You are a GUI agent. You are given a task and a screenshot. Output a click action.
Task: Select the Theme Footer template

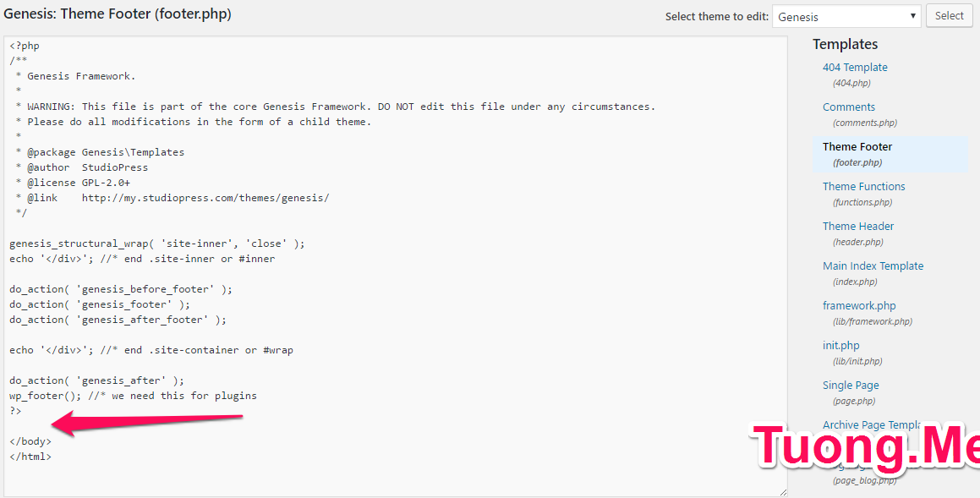pyautogui.click(x=857, y=147)
